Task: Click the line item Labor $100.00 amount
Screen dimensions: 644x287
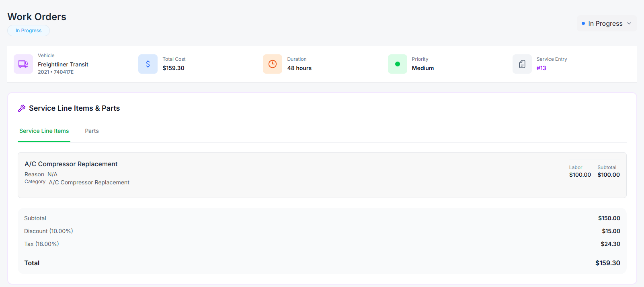Action: point(580,175)
